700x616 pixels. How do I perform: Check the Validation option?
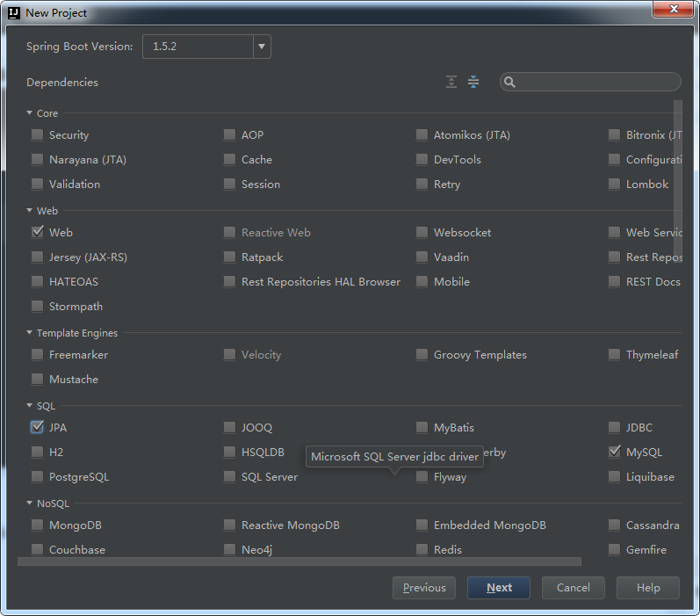(37, 184)
